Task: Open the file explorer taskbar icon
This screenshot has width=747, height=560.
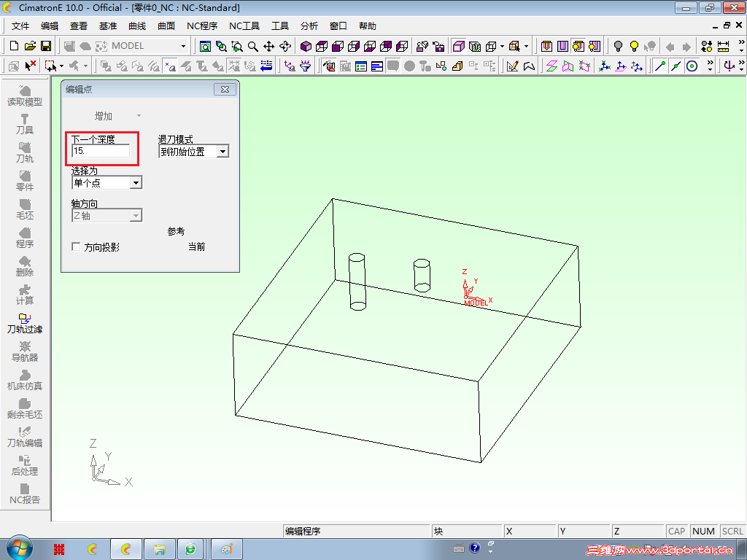Action: click(x=160, y=550)
